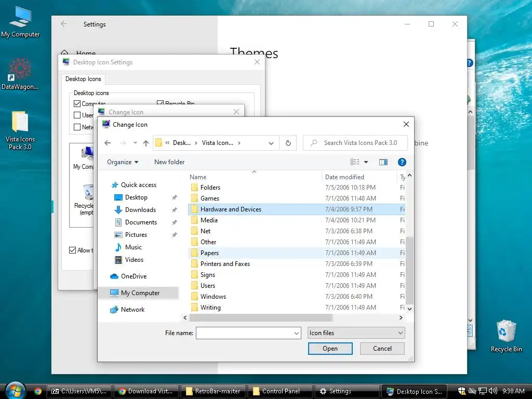
Task: Expand the address bar path dropdown
Action: [x=271, y=143]
